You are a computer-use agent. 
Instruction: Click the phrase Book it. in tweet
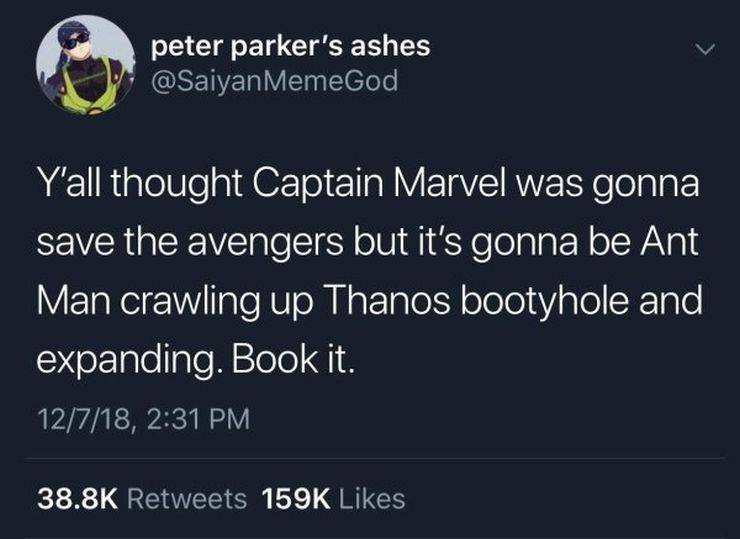coord(292,360)
